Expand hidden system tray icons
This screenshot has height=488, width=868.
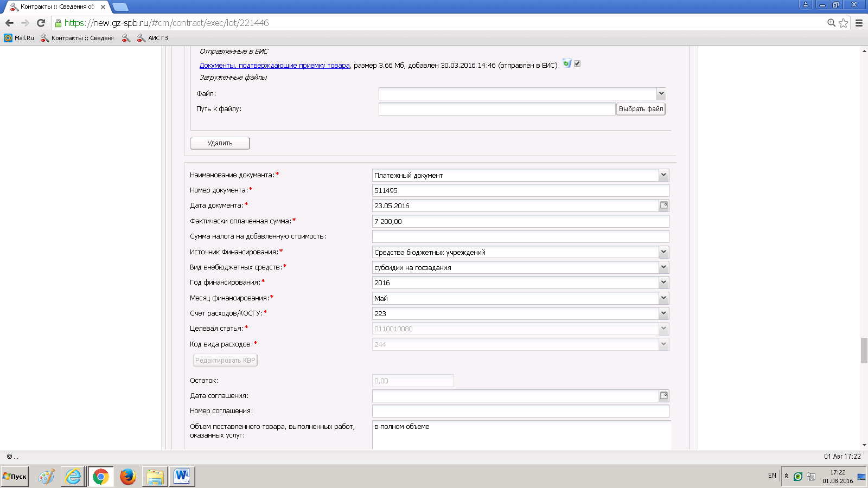786,476
